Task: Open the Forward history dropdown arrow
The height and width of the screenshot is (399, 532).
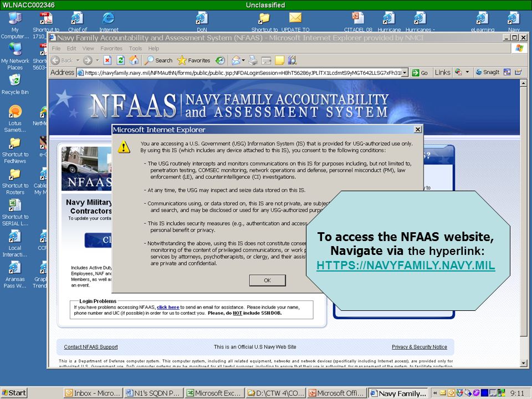Action: (98, 60)
